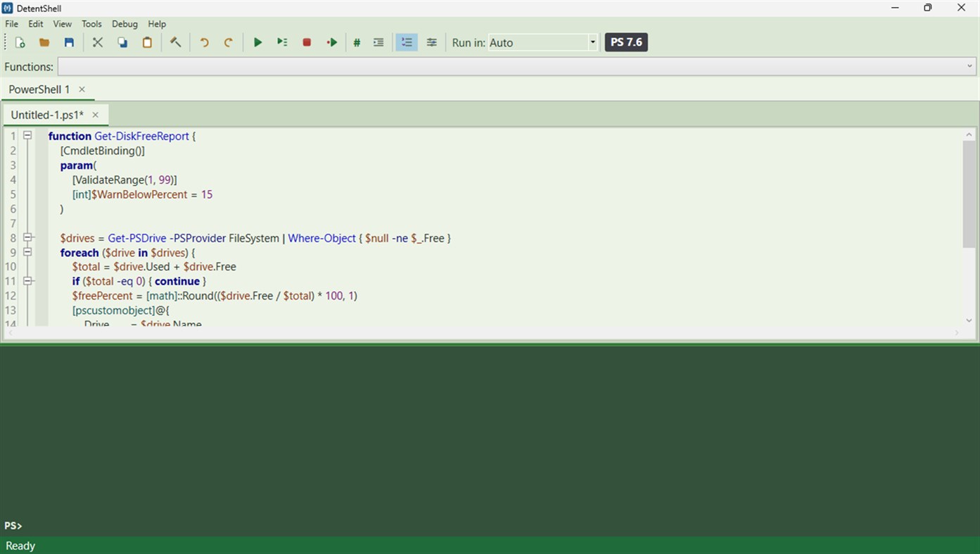Cut the selection with the scissors icon
The image size is (980, 554).
point(98,42)
